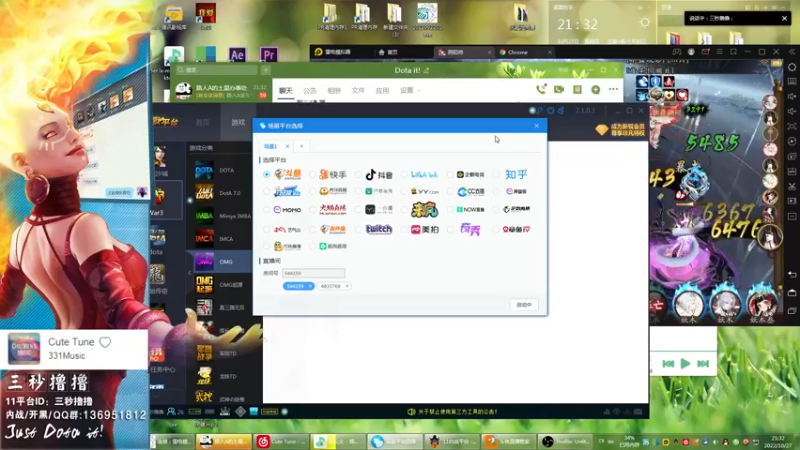Remove the 544159 room tag
The height and width of the screenshot is (450, 800).
point(310,286)
